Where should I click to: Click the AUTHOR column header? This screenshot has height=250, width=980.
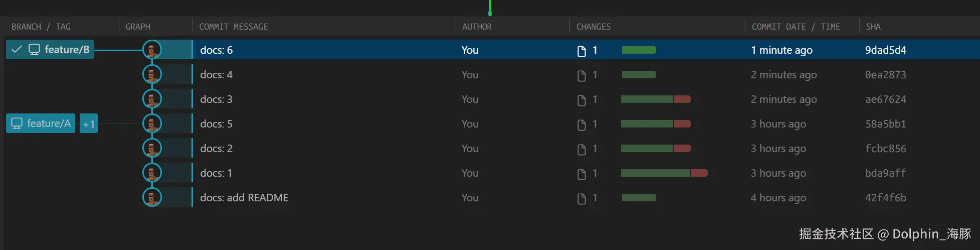(477, 27)
